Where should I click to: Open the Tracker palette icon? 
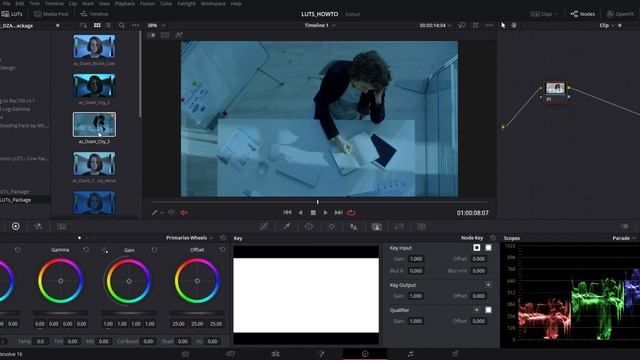pyautogui.click(x=331, y=227)
